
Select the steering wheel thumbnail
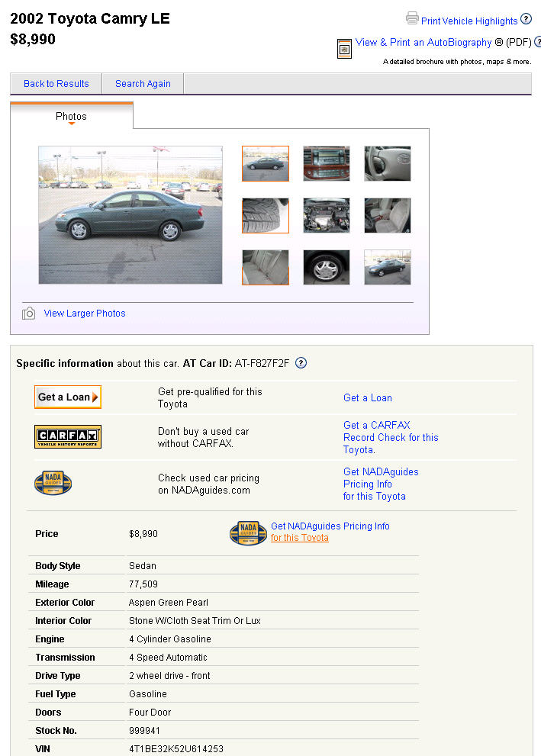coord(388,164)
